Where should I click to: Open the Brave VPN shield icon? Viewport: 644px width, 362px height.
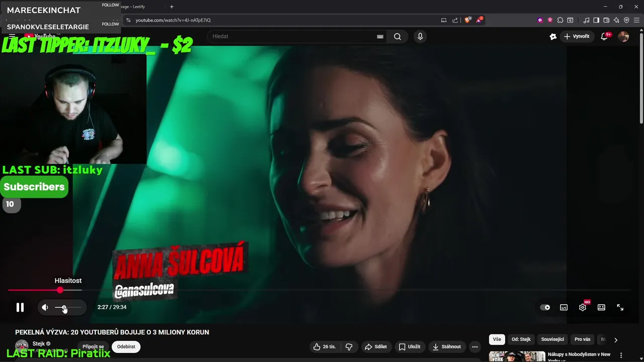626,20
